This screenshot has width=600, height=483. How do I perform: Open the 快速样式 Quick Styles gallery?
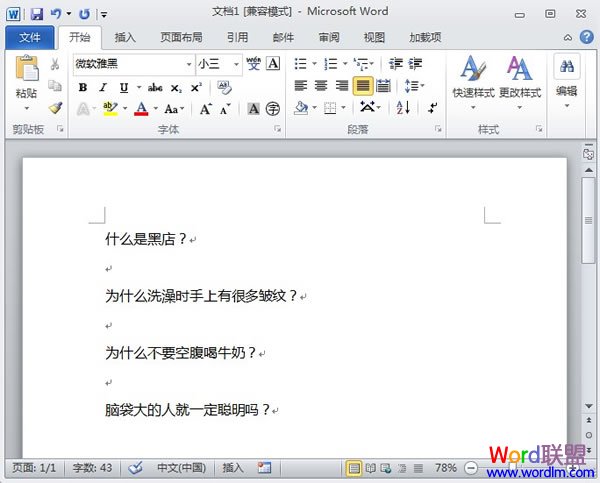473,83
